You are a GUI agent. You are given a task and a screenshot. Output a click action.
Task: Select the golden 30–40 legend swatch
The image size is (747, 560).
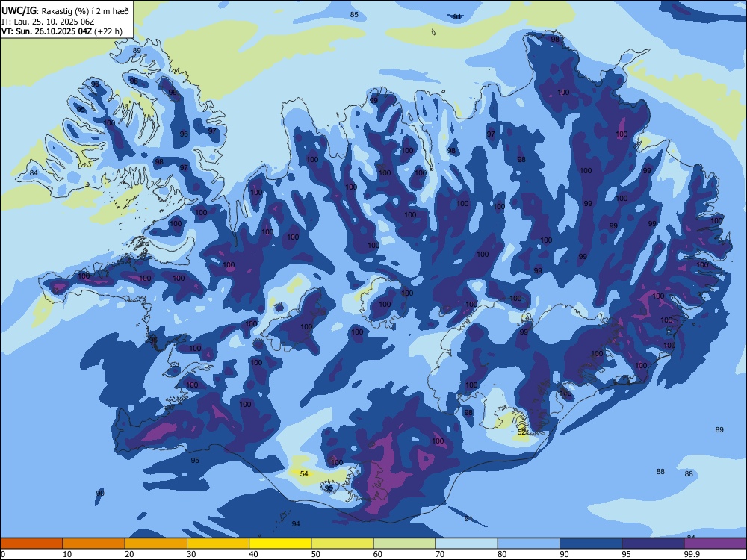click(x=218, y=544)
